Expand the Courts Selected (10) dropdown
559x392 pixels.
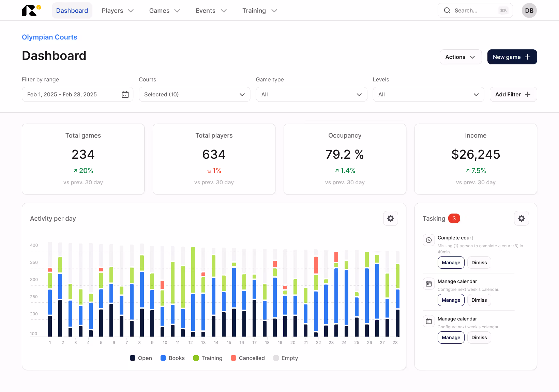[x=194, y=94]
